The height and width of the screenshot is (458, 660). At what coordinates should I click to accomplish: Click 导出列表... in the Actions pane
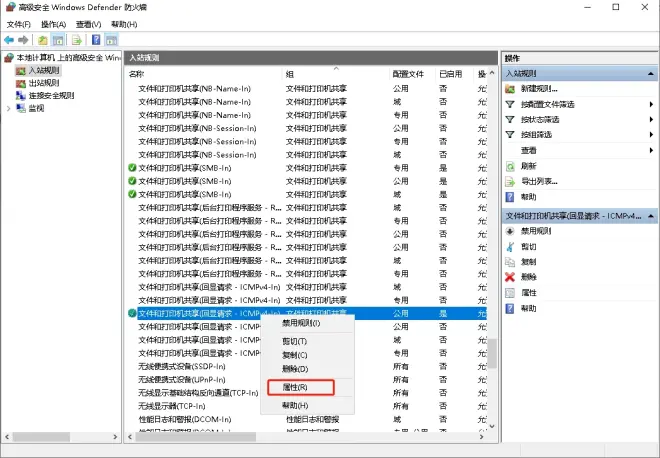click(x=539, y=181)
